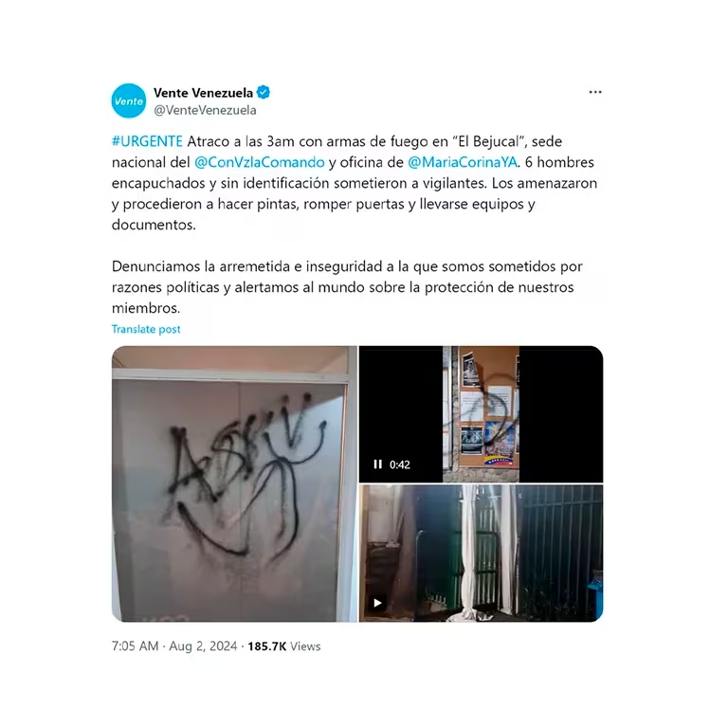The width and height of the screenshot is (728, 728).
Task: Click the Aug 2, 2024 date
Action: click(x=203, y=646)
